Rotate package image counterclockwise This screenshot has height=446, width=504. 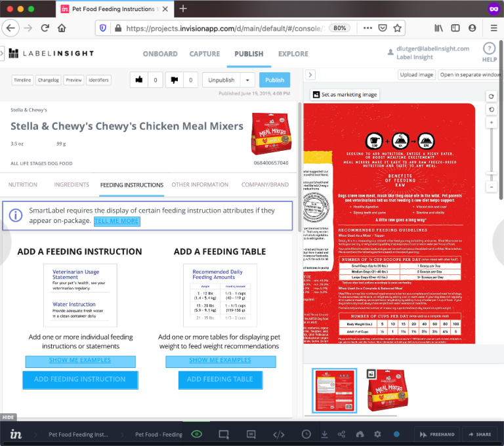point(491,110)
